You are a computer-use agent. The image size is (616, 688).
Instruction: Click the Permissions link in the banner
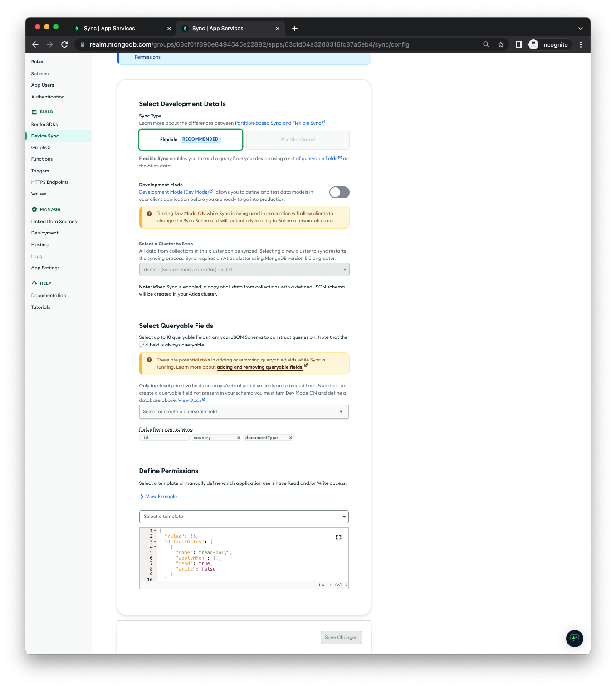[x=147, y=57]
